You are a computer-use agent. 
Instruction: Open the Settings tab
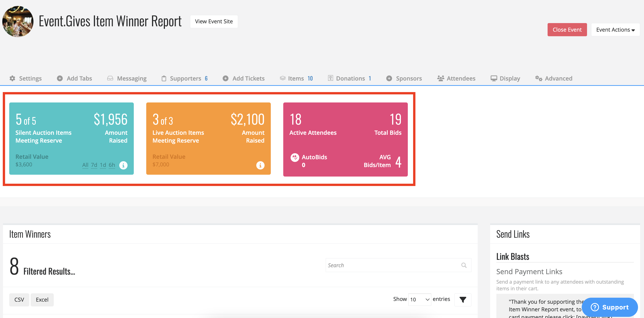click(x=26, y=78)
